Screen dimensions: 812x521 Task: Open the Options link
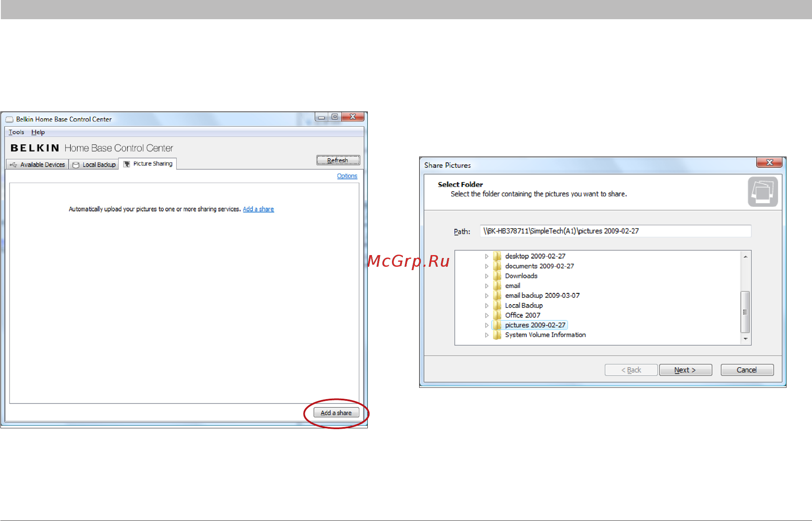coord(347,176)
